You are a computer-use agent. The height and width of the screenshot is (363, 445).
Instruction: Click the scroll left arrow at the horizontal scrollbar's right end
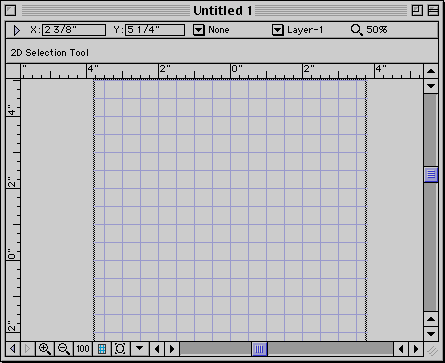point(401,349)
